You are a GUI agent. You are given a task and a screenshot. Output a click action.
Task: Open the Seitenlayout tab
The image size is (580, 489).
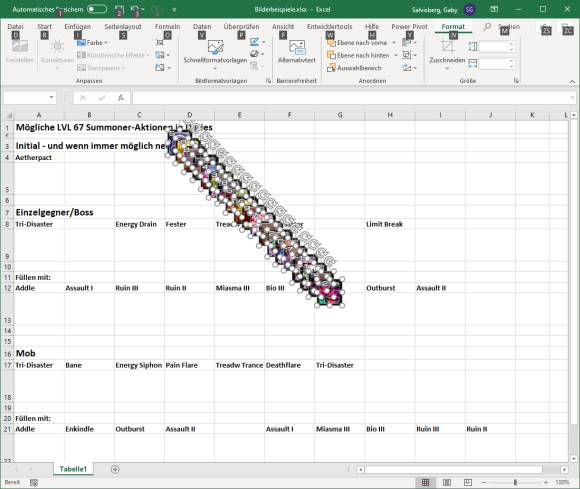123,27
